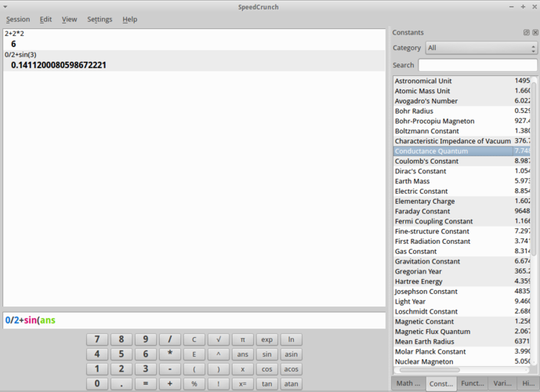Click the square root keypad button

pos(219,339)
